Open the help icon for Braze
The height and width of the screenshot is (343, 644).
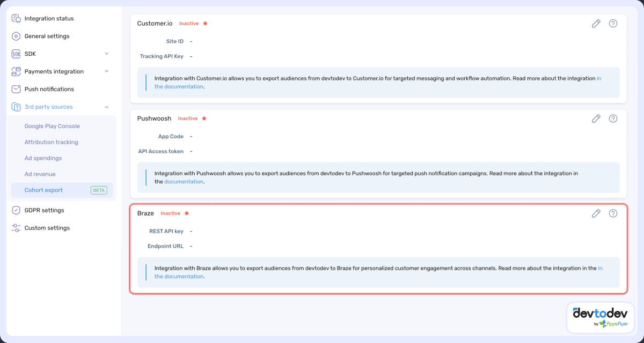[613, 213]
